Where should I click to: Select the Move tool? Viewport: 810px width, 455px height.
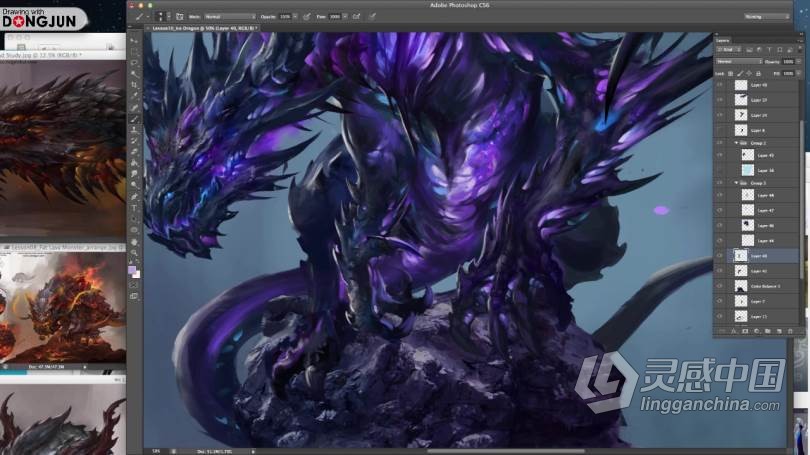pyautogui.click(x=134, y=40)
